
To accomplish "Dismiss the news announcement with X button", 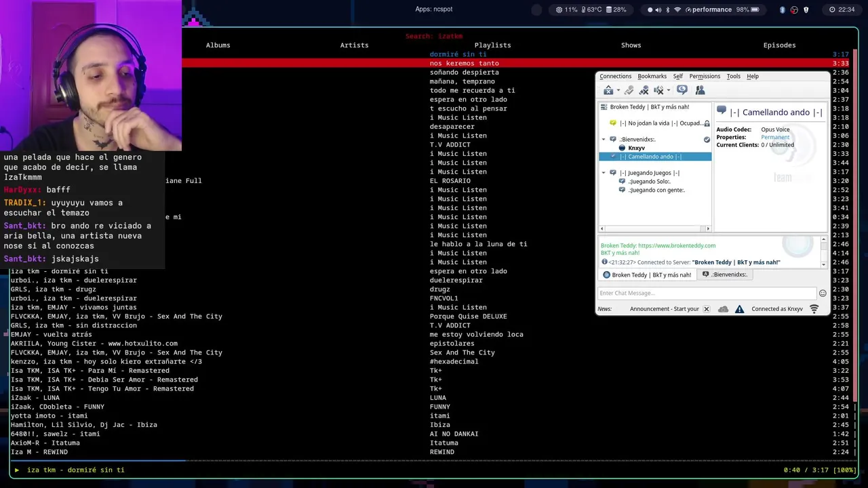I will tap(706, 309).
